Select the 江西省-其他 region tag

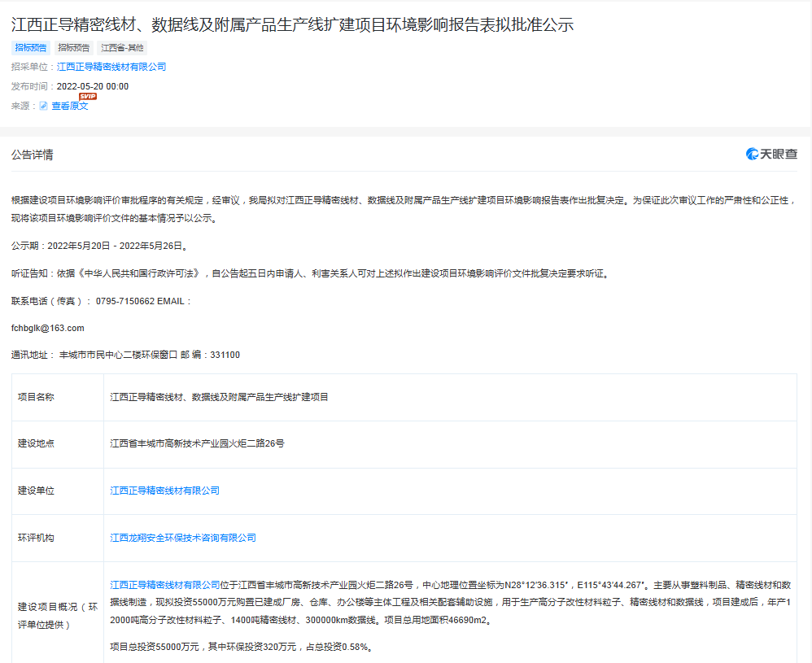pos(122,48)
